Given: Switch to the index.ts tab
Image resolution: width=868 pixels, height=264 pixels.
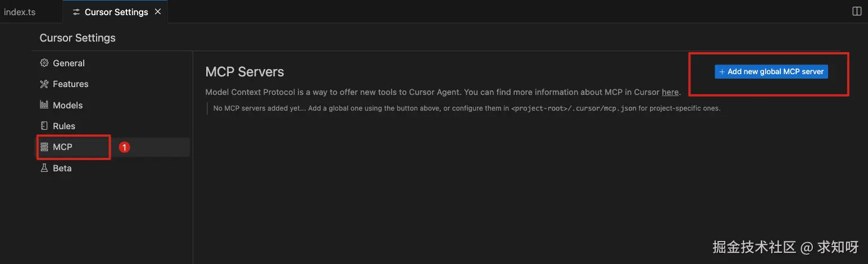Looking at the screenshot, I should click(20, 12).
